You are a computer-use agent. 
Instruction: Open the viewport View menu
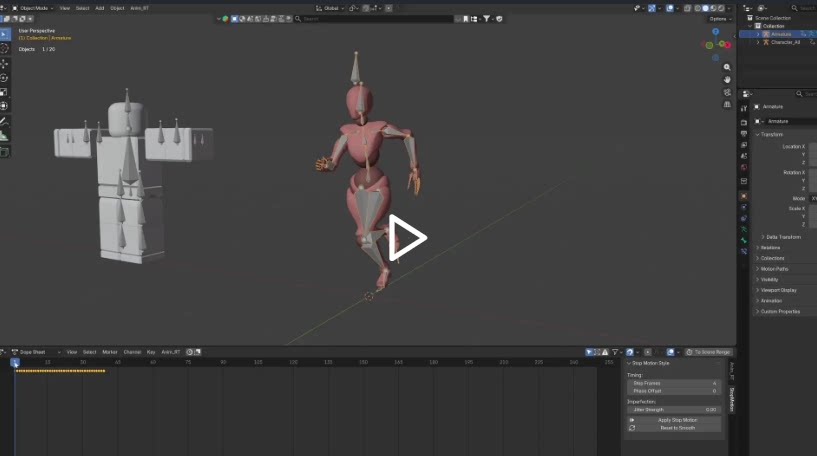tap(65, 8)
